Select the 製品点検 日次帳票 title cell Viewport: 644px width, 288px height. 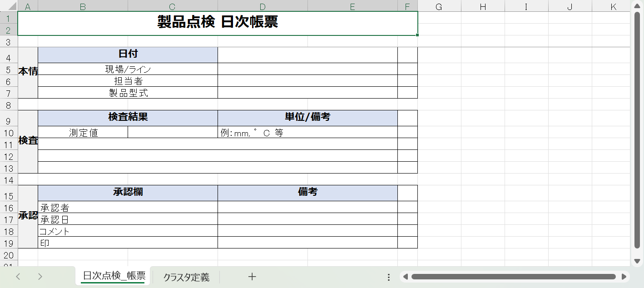218,23
